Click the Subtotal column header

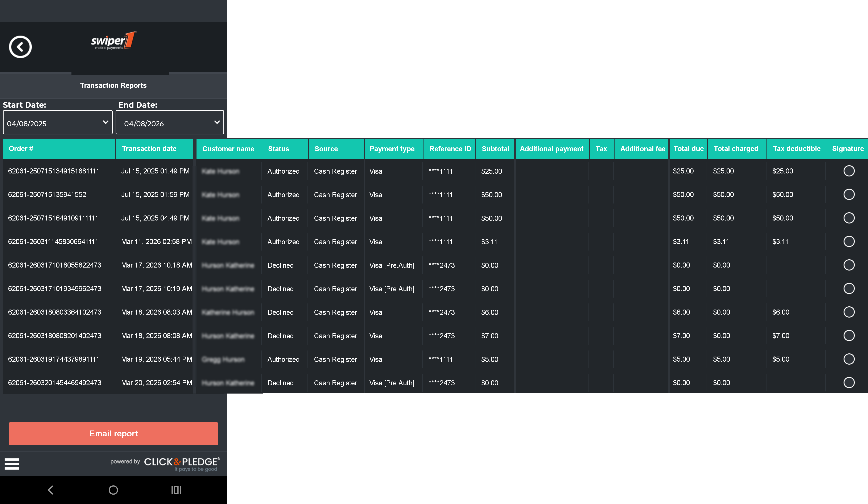pos(495,149)
